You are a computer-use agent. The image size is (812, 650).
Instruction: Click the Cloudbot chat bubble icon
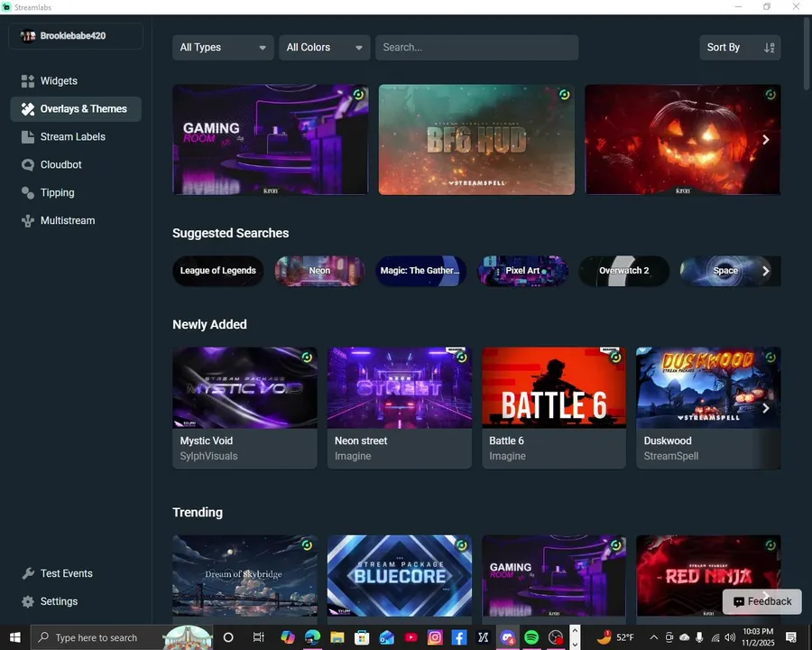click(27, 165)
